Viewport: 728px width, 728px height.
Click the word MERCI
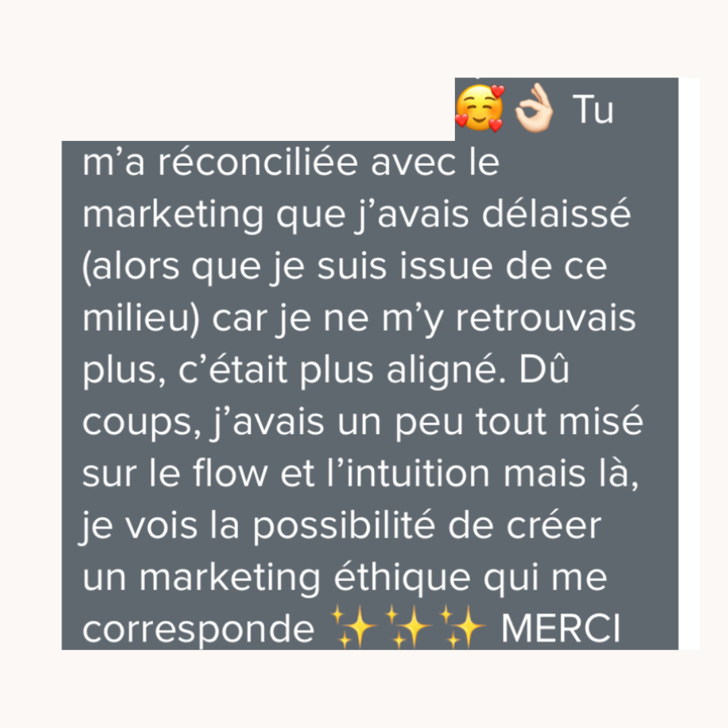pos(561,629)
